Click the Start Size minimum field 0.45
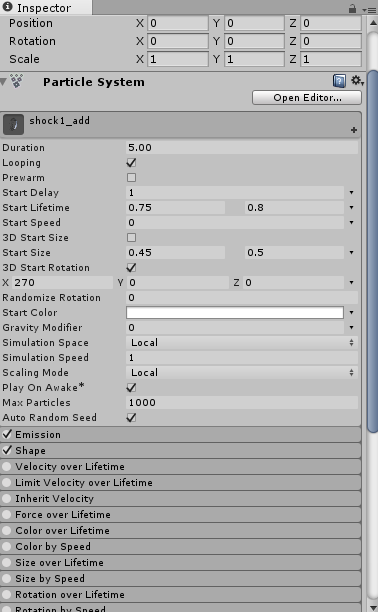 coord(175,253)
